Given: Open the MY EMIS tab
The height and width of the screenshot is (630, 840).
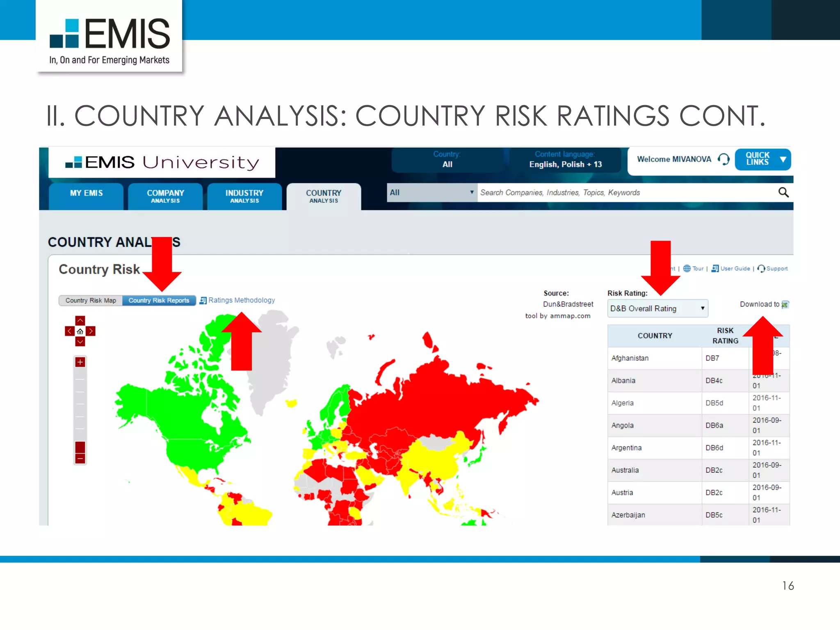Looking at the screenshot, I should (86, 196).
